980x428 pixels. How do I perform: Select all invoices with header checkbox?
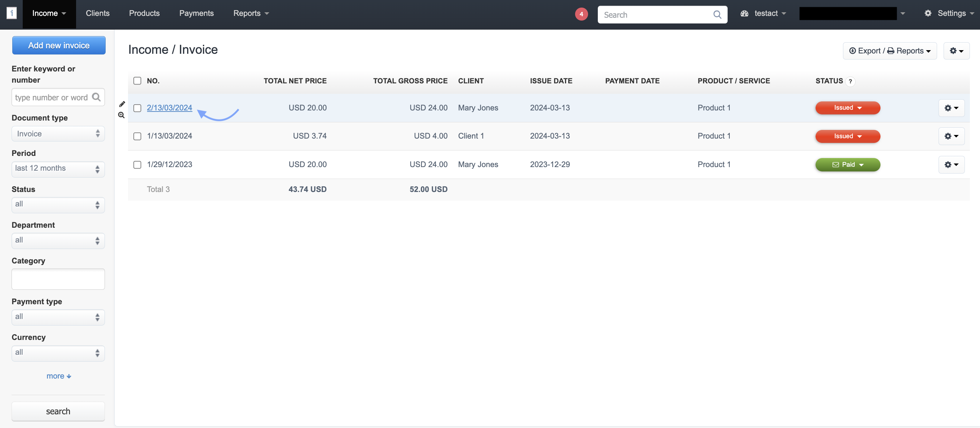coord(137,81)
